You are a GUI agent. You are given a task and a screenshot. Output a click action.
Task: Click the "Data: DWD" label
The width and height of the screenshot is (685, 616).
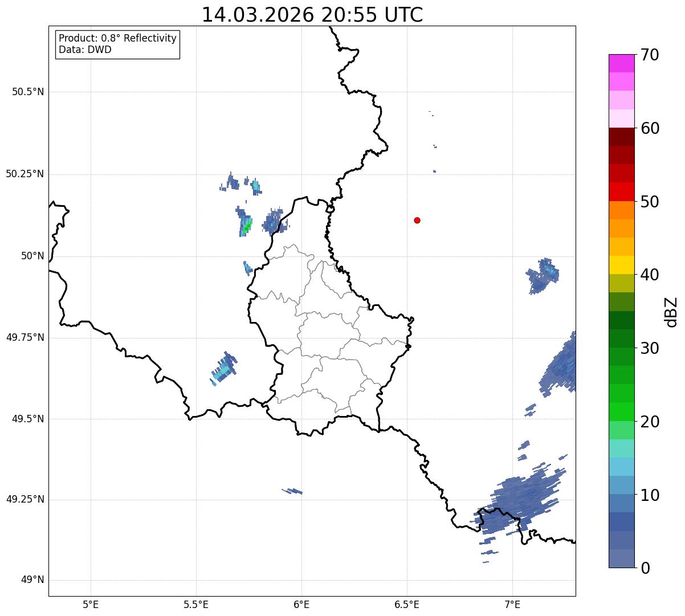85,50
